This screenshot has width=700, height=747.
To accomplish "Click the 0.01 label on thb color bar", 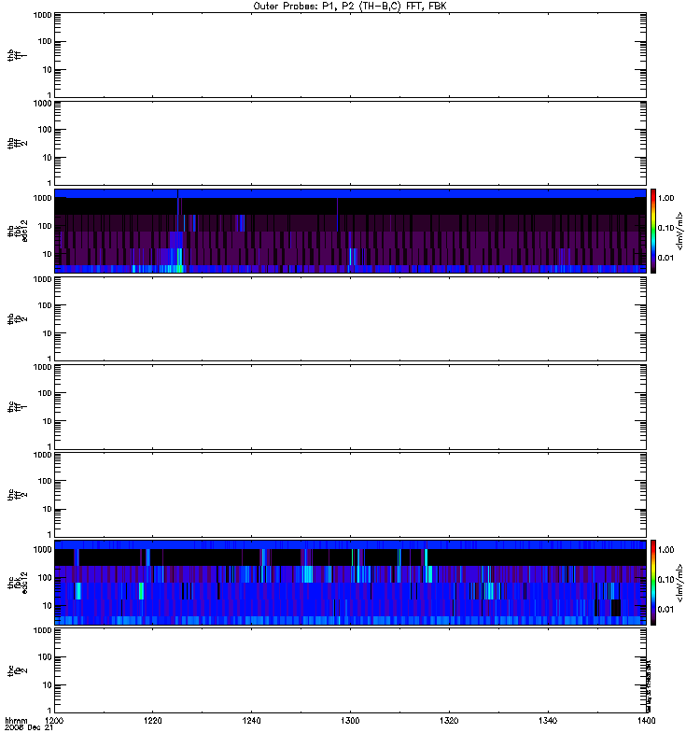I will [665, 258].
